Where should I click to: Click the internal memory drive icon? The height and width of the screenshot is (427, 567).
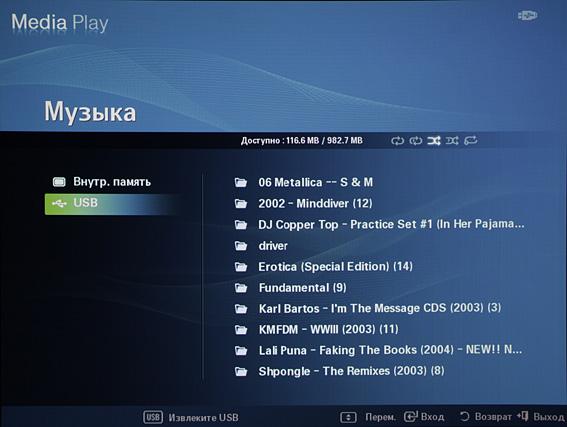[x=59, y=182]
